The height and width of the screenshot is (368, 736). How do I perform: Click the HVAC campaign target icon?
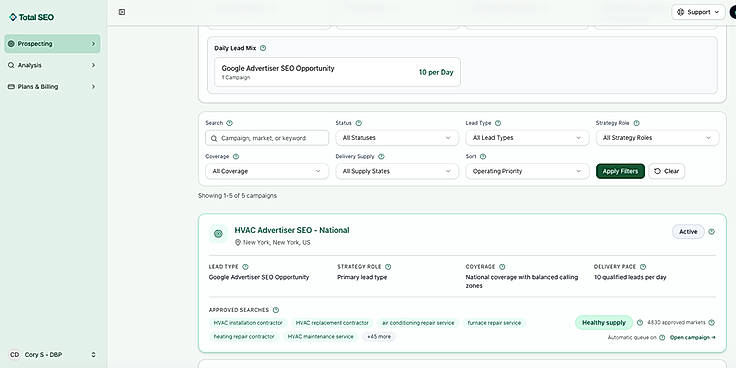coord(218,233)
